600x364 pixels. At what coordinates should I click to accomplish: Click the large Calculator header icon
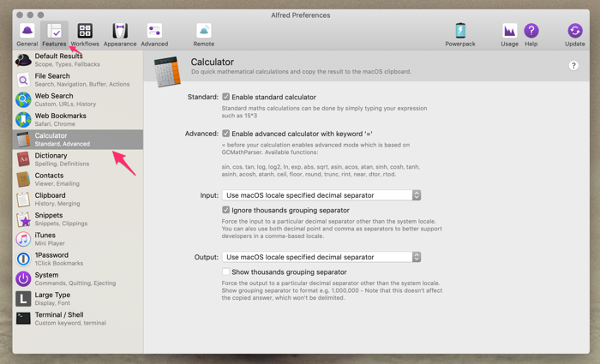tap(167, 71)
